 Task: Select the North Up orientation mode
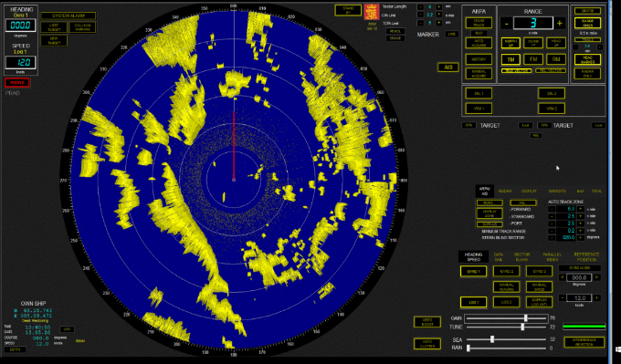(x=510, y=43)
